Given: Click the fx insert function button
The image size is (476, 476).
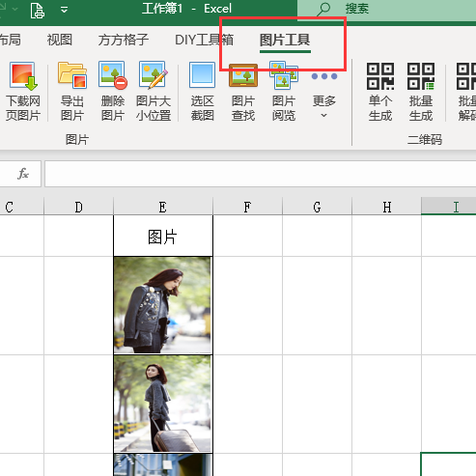Looking at the screenshot, I should coord(23,174).
